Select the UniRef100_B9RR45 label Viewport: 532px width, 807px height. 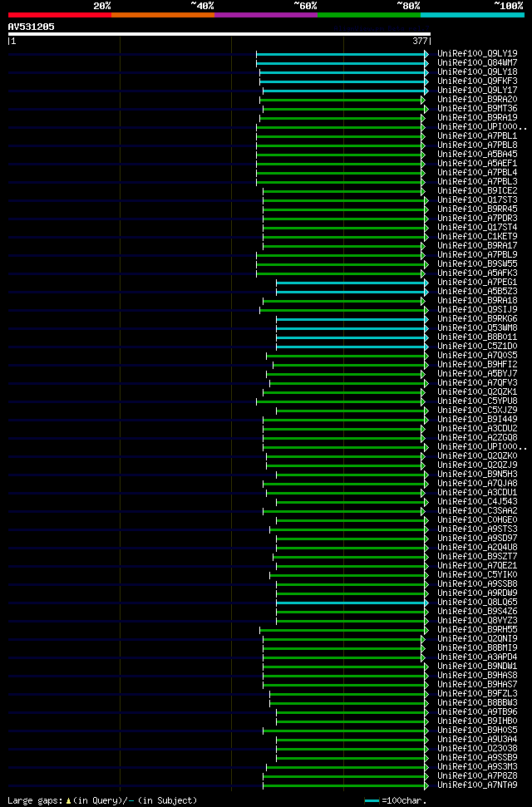click(477, 209)
